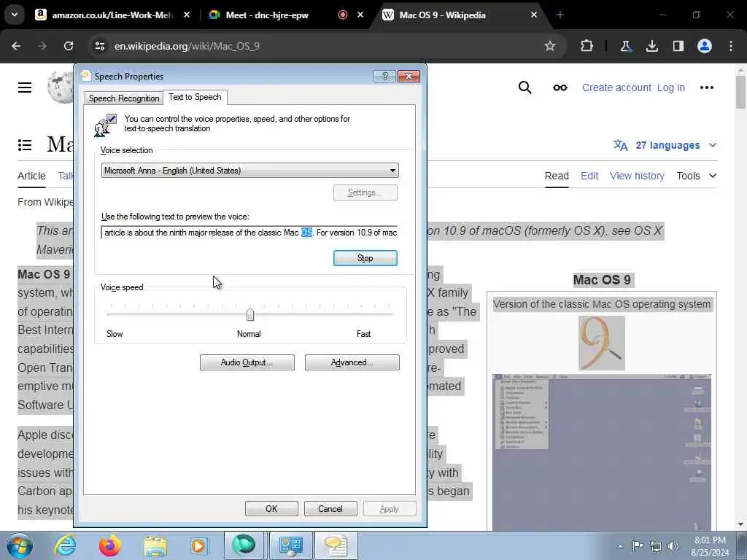Click the Speech Properties help button
Screen dimensions: 747x560
click(384, 76)
